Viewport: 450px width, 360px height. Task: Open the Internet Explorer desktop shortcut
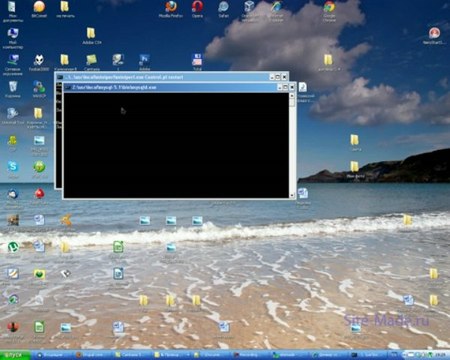tap(276, 6)
